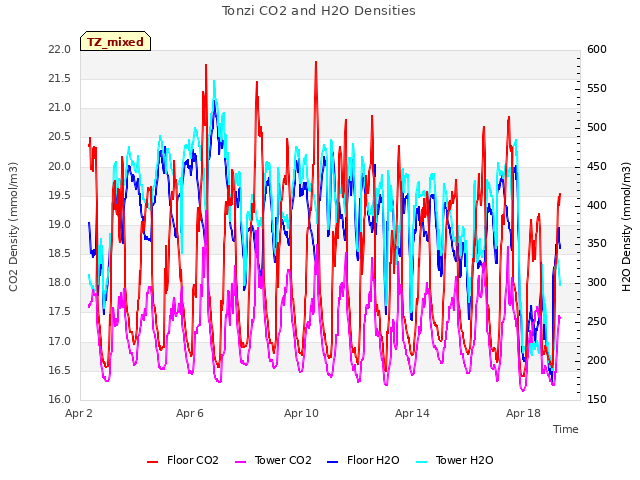640x480 pixels.
Task: Click the 21.5 left axis value
Action: pyautogui.click(x=60, y=79)
